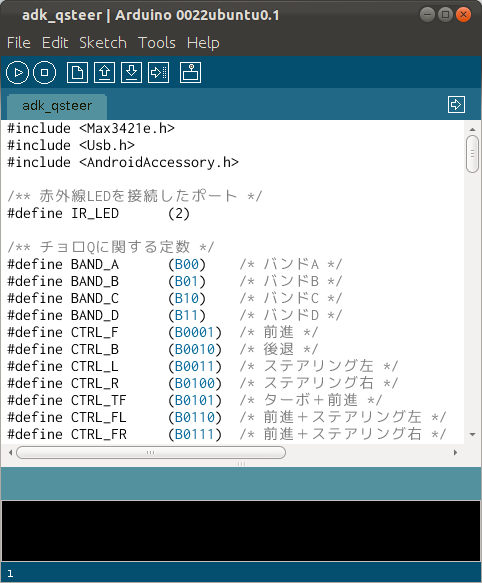
Task: Click the vertical scrollbar down arrow
Action: [x=473, y=434]
